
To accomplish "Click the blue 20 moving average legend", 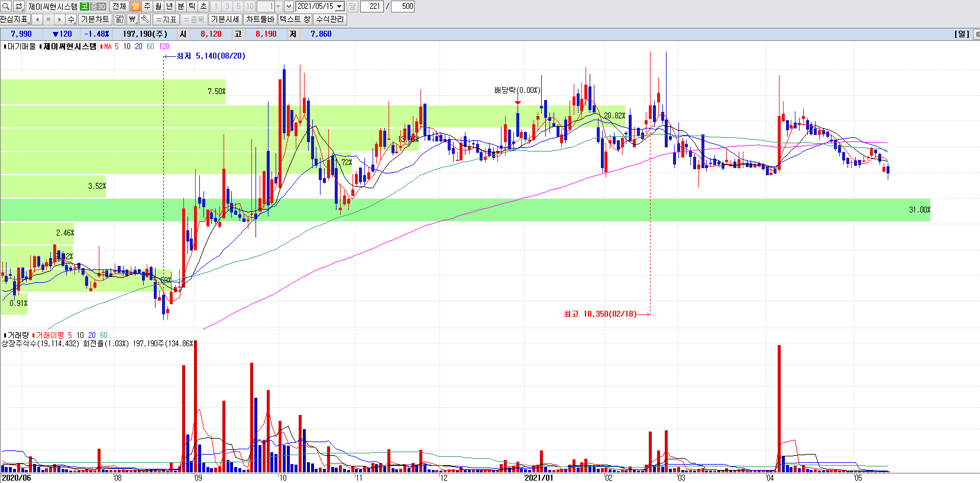I will click(x=138, y=46).
